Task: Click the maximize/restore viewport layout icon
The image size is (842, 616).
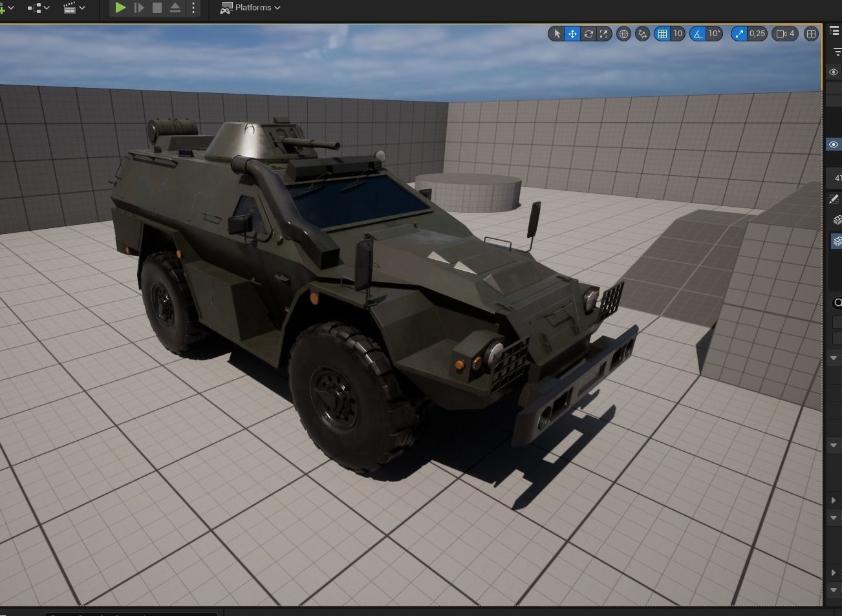Action: pos(811,34)
